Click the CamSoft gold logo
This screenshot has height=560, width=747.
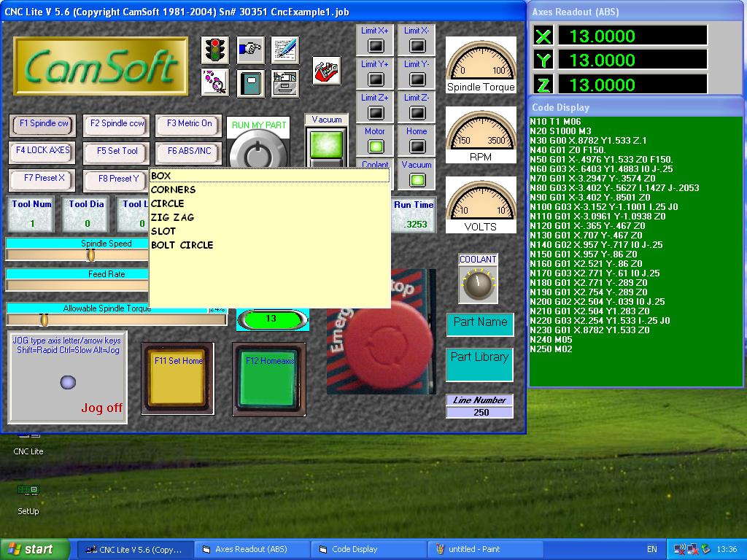click(x=101, y=66)
